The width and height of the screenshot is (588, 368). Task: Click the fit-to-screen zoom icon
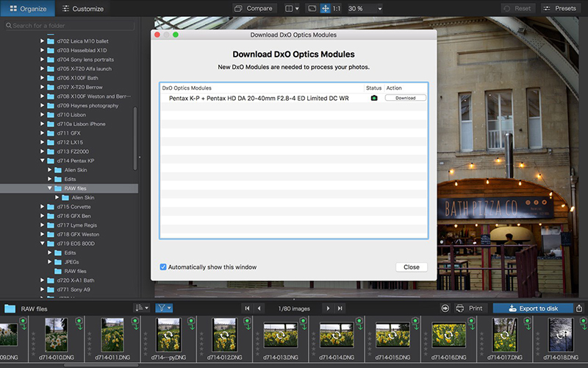[312, 9]
